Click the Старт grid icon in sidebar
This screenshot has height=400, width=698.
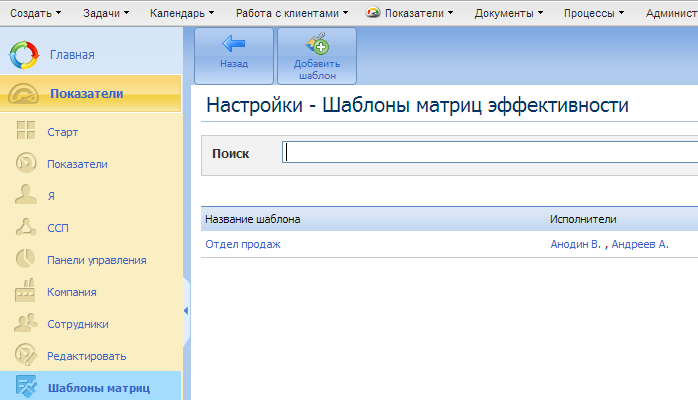(26, 131)
